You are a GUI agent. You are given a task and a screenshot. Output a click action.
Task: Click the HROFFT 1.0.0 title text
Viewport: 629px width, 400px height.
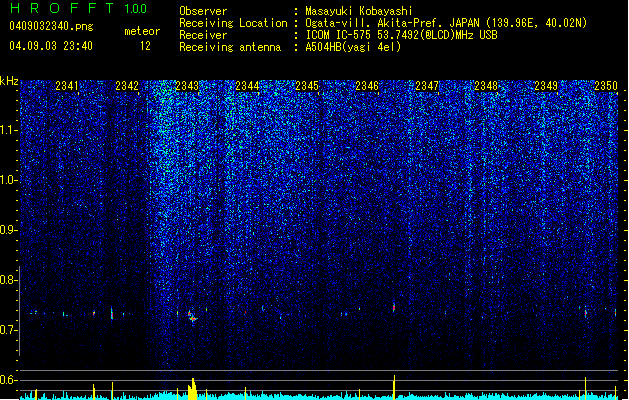pos(79,8)
